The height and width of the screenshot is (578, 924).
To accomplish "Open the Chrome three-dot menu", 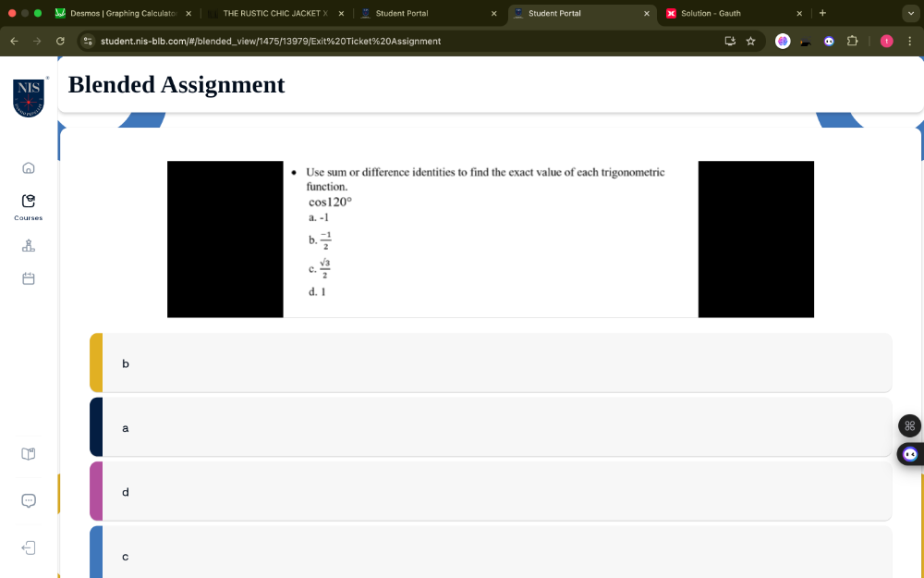I will (x=910, y=42).
